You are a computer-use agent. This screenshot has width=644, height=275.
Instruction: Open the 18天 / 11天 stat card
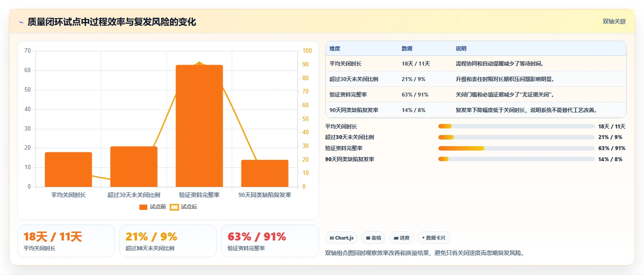tap(66, 241)
